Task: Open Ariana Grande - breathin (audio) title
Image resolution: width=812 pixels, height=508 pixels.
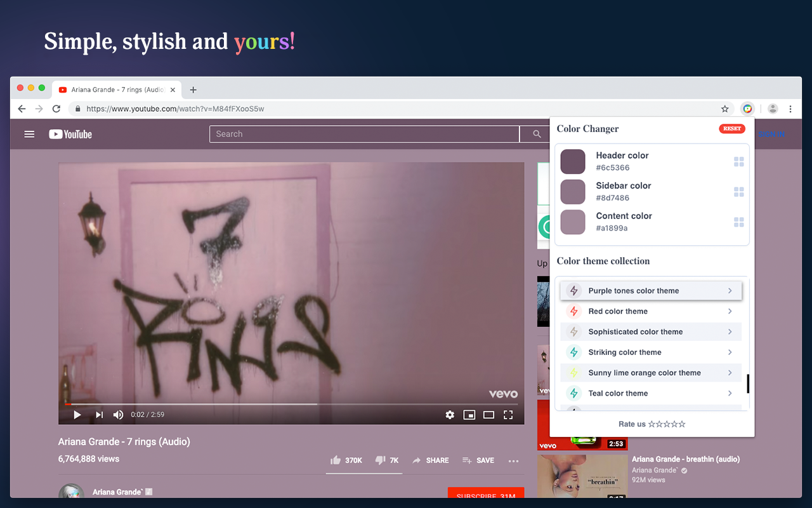Action: pos(686,459)
